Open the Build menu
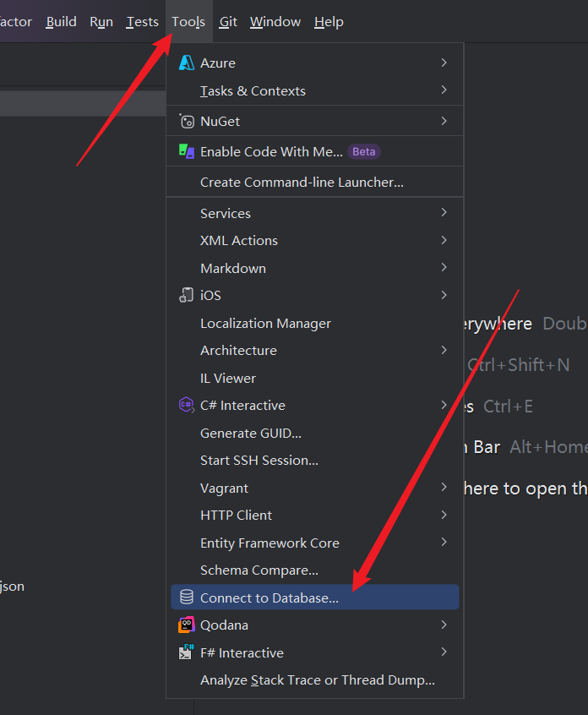This screenshot has width=588, height=715. click(x=61, y=21)
